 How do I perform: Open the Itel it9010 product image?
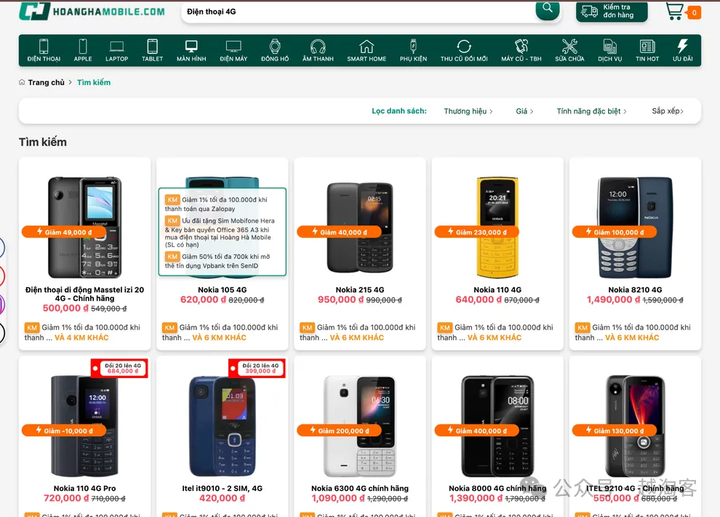tap(222, 426)
